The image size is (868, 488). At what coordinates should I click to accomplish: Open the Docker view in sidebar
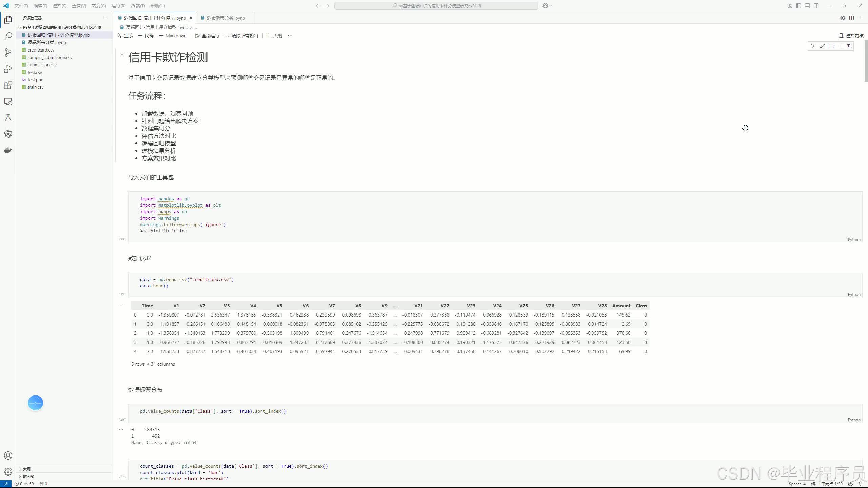point(8,150)
